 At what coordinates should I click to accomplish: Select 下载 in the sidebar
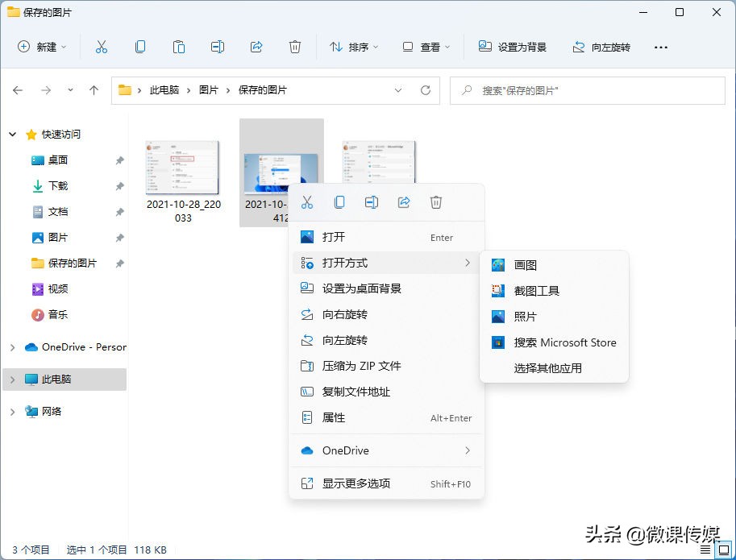coord(58,186)
